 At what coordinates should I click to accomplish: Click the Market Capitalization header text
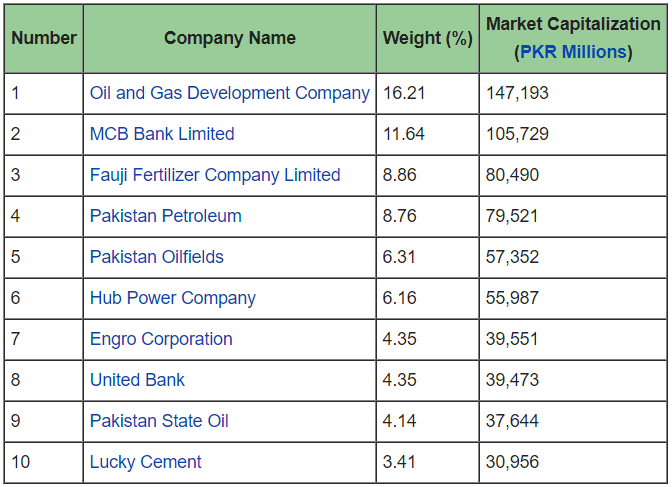coord(573,24)
